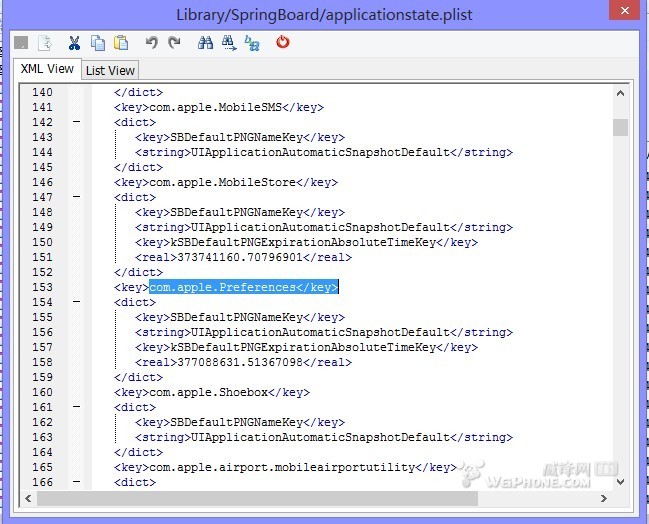The height and width of the screenshot is (524, 649).
Task: Cut selection with the scissors icon
Action: click(75, 43)
